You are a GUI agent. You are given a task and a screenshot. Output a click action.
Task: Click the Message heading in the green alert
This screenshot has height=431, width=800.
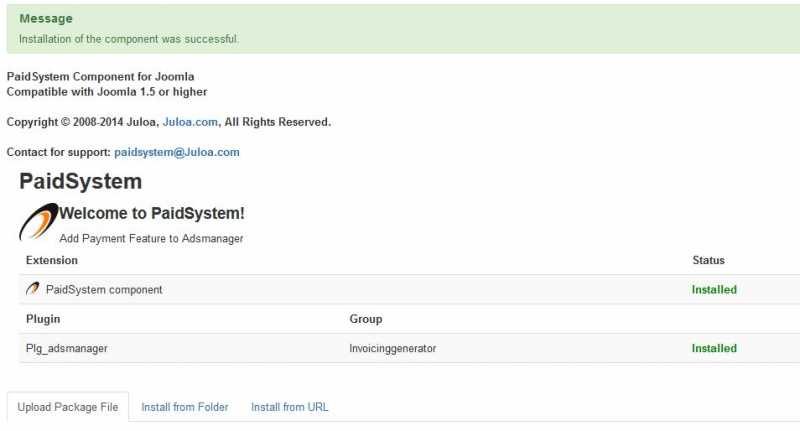[x=46, y=19]
